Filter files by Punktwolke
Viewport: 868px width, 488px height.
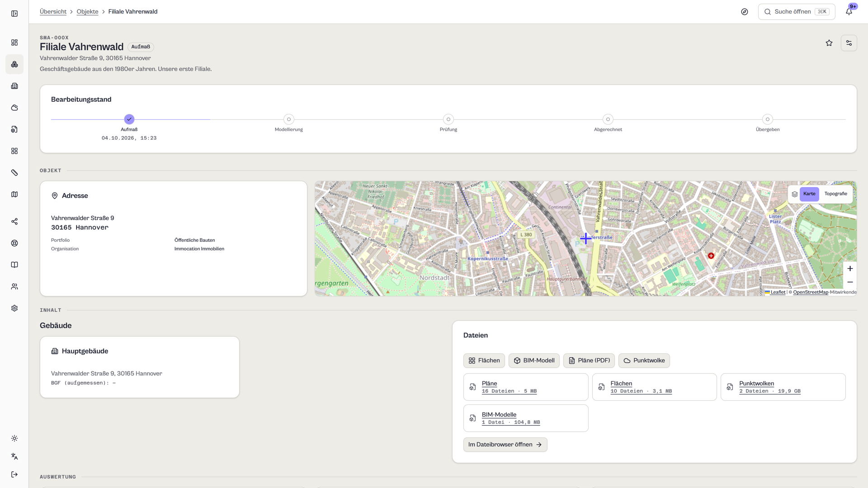644,361
